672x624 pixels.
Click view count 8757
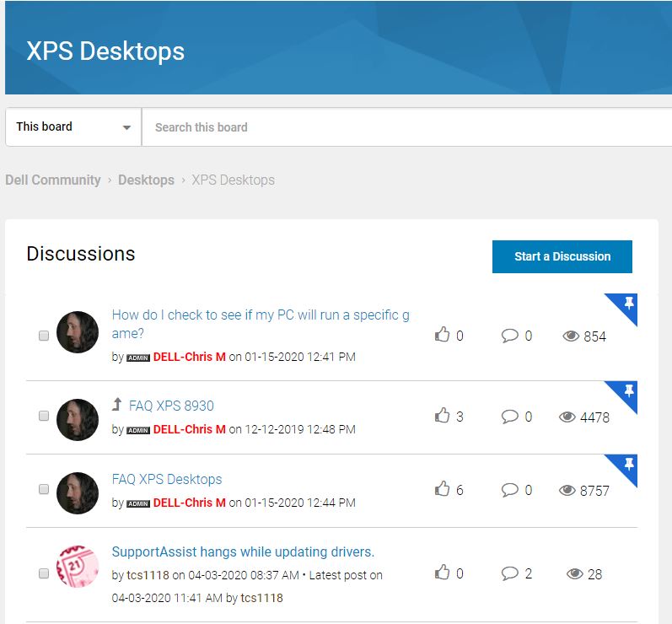595,491
